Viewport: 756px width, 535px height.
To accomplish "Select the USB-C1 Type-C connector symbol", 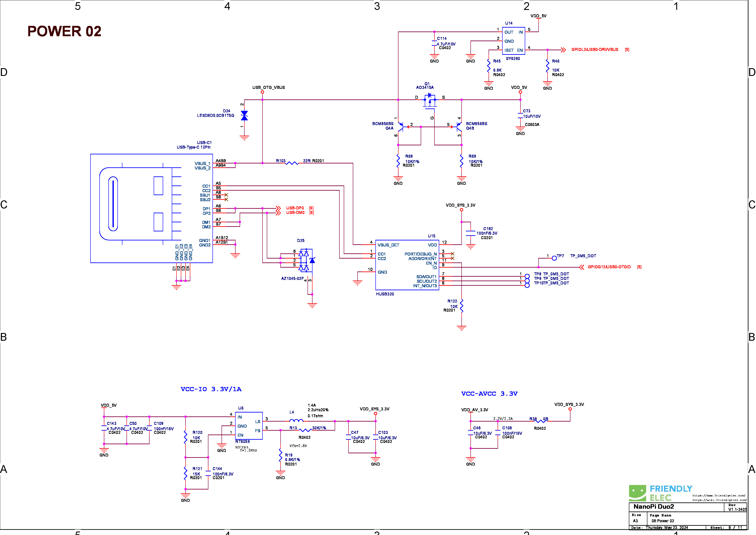I will [x=152, y=208].
